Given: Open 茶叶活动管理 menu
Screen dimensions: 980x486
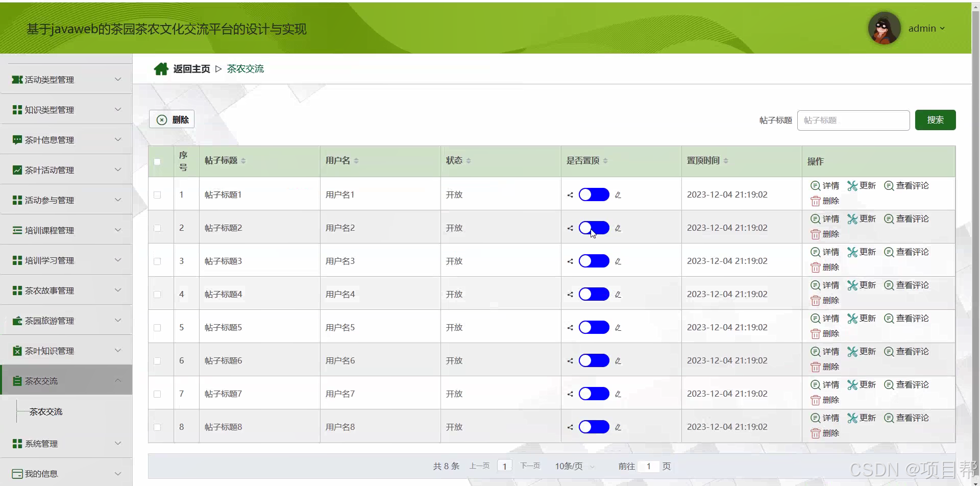Looking at the screenshot, I should click(66, 170).
